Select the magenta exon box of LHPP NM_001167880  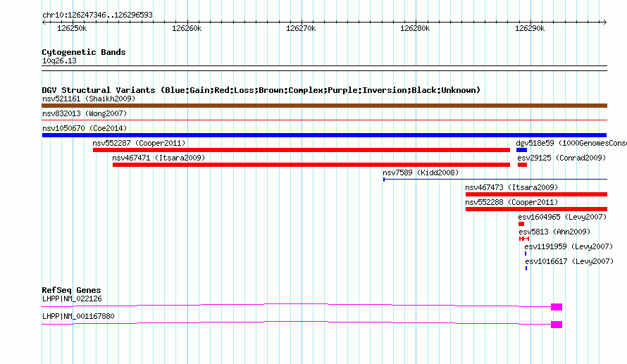[x=557, y=325]
